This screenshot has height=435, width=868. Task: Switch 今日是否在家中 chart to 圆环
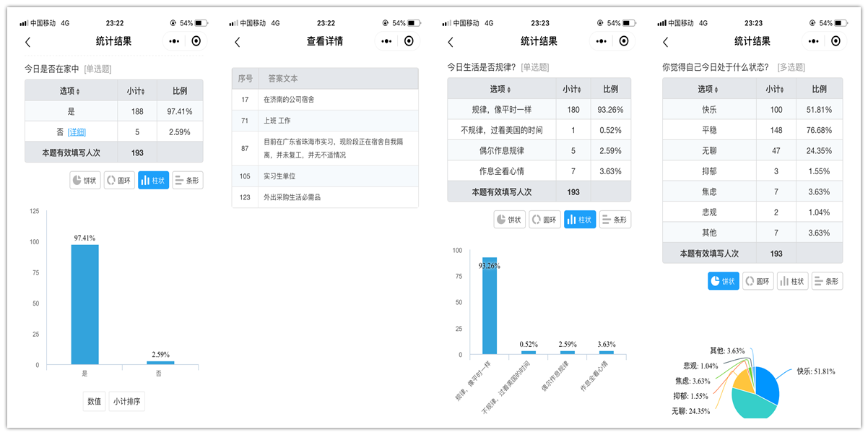tap(120, 180)
